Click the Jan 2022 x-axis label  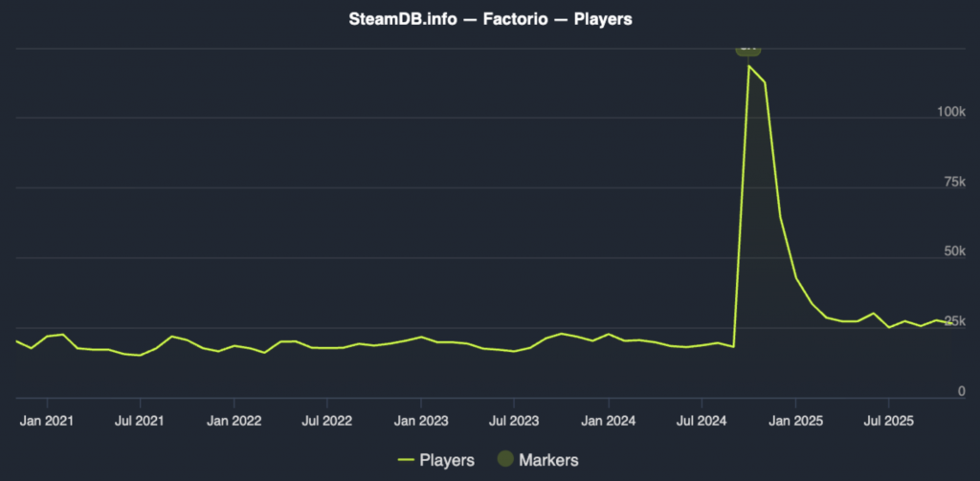pos(234,420)
